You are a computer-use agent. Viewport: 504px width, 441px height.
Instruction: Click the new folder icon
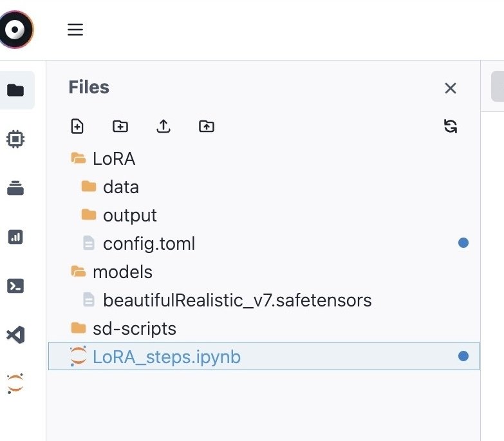120,126
